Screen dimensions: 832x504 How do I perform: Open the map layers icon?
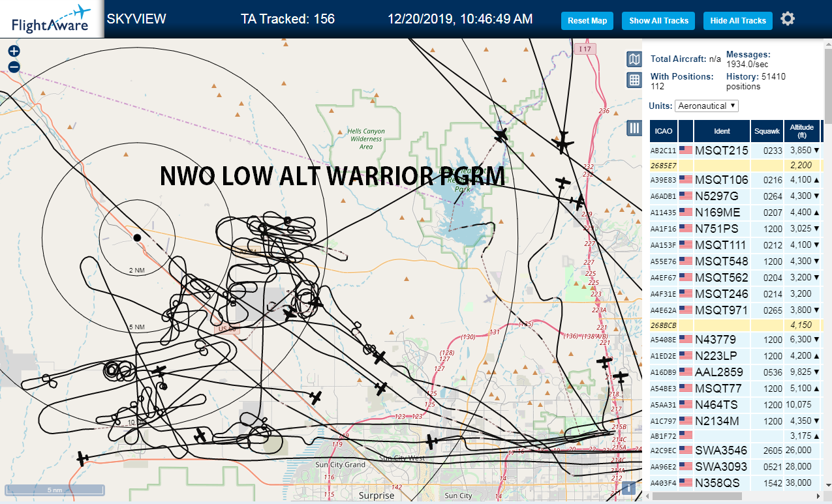(x=634, y=60)
